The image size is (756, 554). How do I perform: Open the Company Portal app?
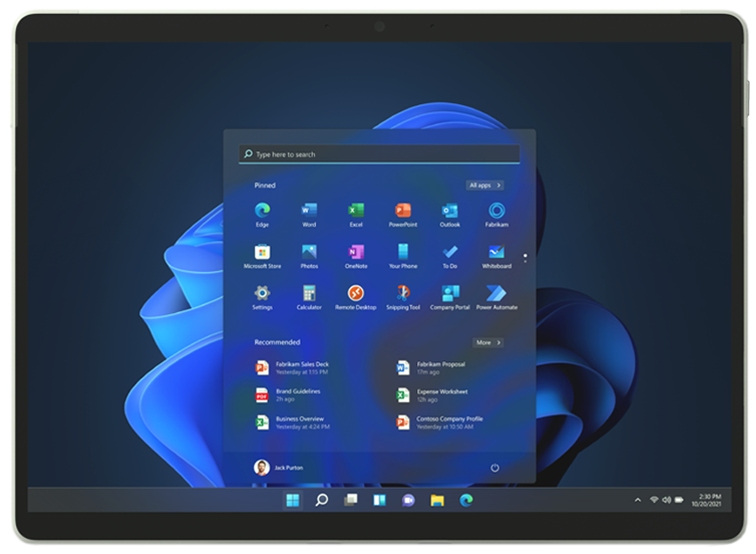(x=450, y=298)
